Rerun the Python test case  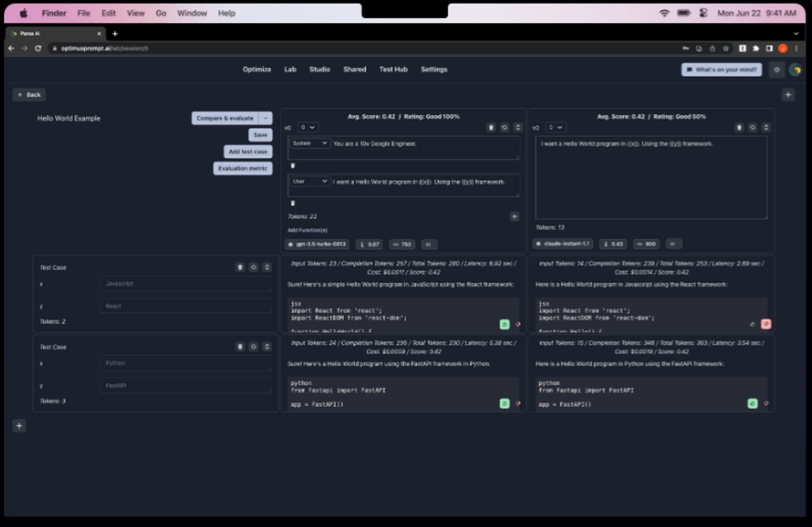click(x=253, y=347)
